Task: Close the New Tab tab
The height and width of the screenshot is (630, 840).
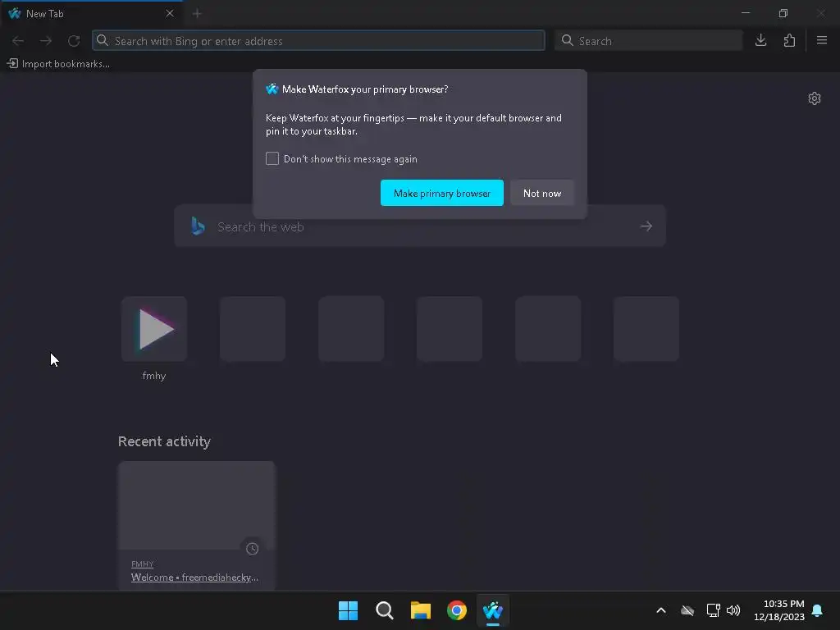Action: point(170,13)
